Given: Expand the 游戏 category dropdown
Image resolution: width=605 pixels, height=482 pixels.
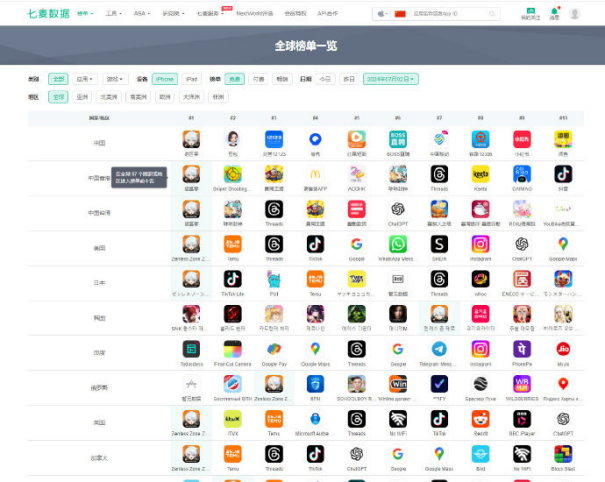Looking at the screenshot, I should click(x=115, y=79).
